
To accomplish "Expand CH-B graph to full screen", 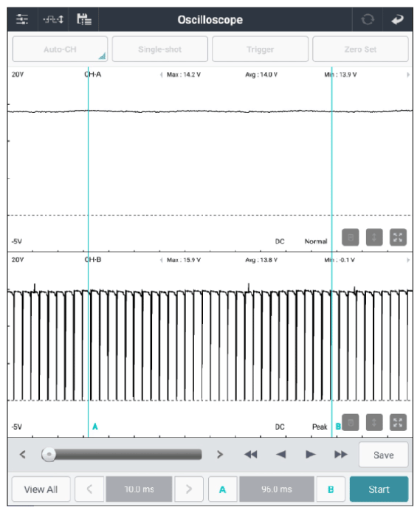I will [398, 422].
